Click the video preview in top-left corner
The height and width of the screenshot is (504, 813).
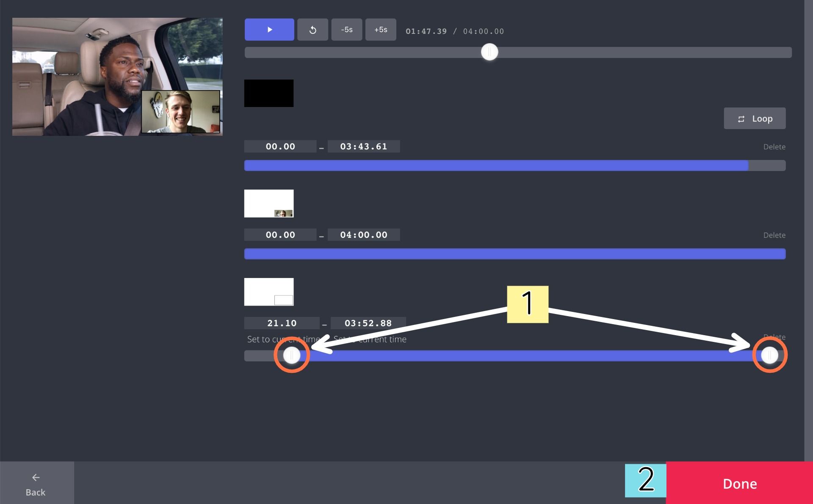117,77
